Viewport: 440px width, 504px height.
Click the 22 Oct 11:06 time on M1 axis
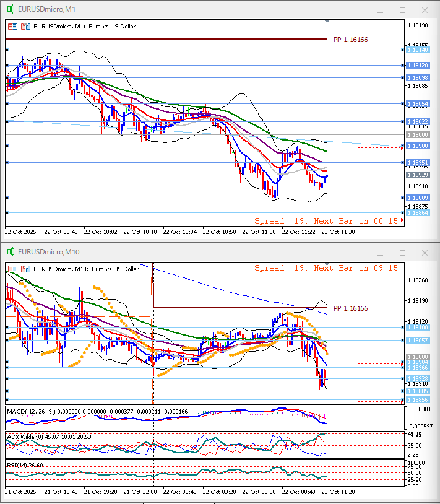[x=259, y=232]
